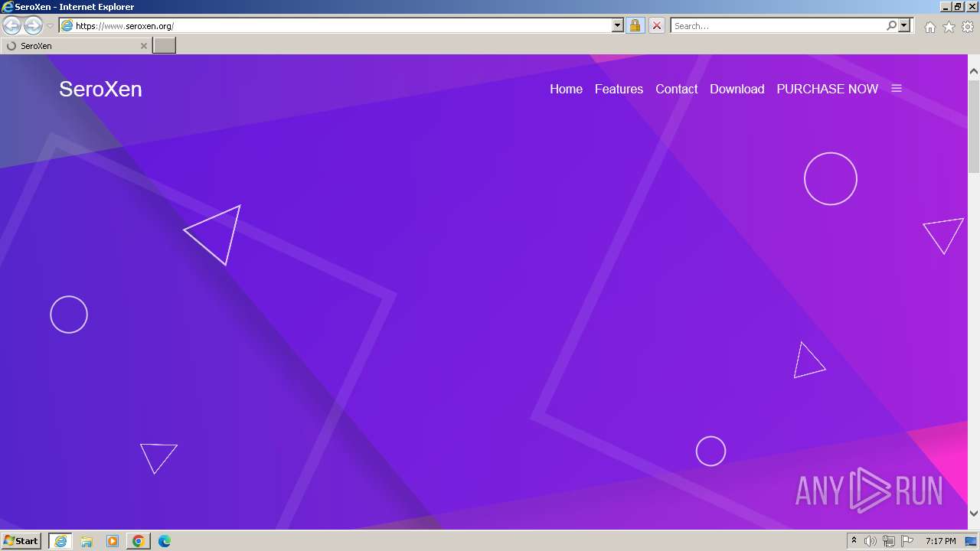Open the Contact nav link
Viewport: 980px width, 551px height.
pos(676,89)
